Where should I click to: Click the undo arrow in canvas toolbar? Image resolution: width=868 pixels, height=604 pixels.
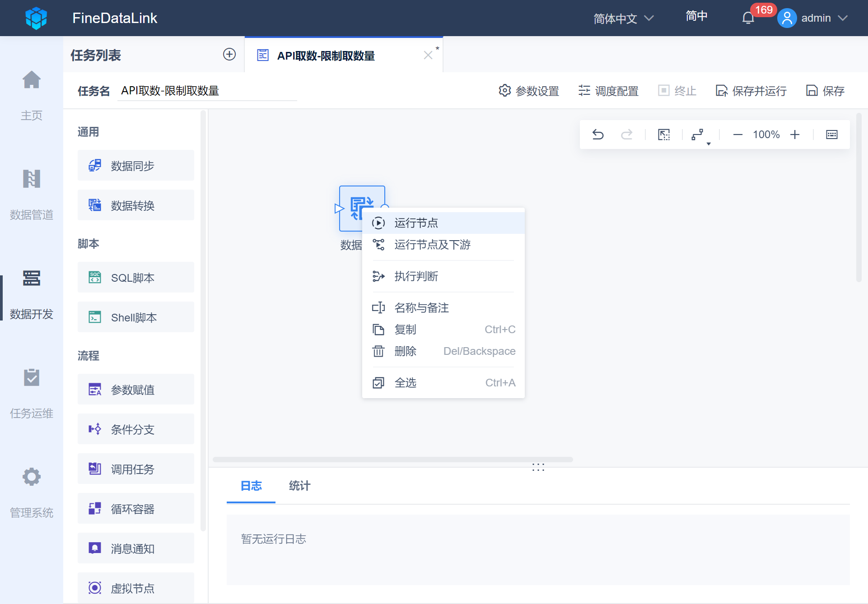[x=598, y=135]
